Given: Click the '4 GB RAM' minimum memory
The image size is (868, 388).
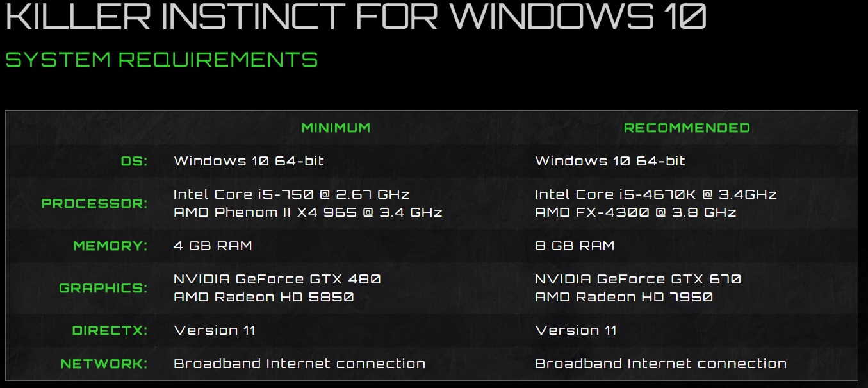Looking at the screenshot, I should click(x=213, y=246).
